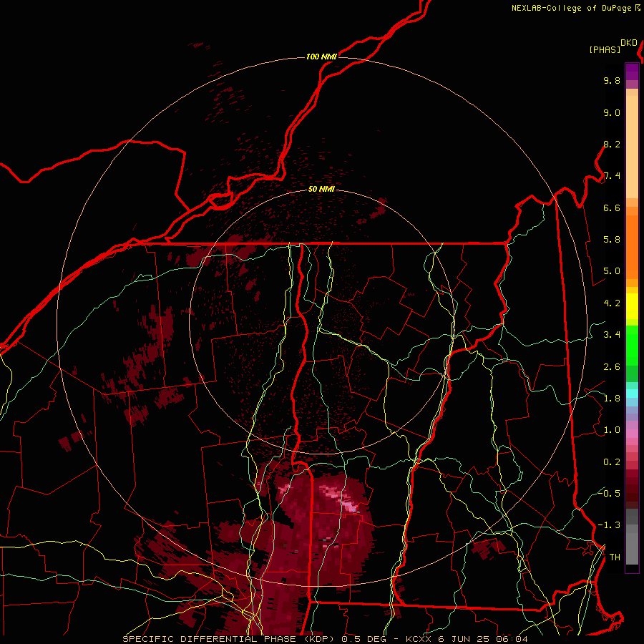Viewport: 644px width, 644px height.
Task: Click the 100 NMI range ring label
Action: pos(321,57)
